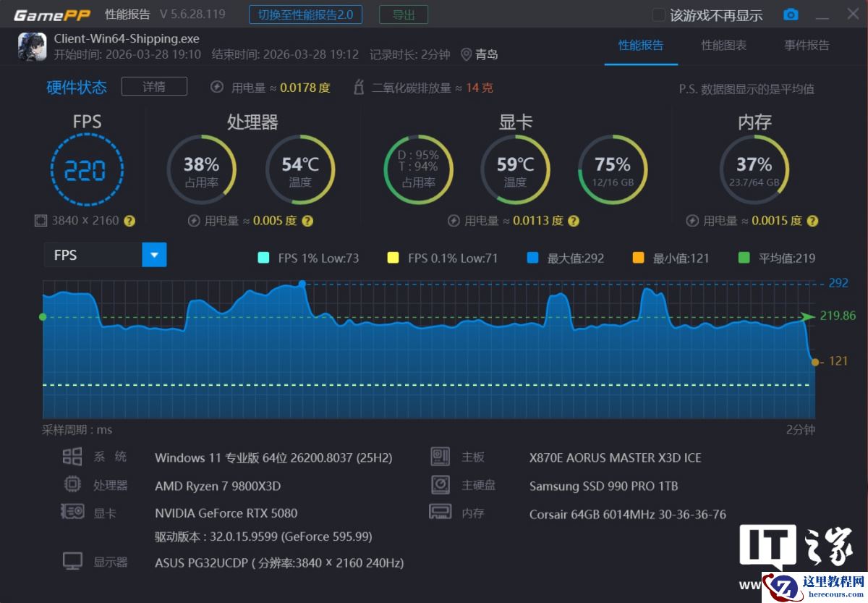Click the processor 54℃ temperature gauge
The image size is (868, 603).
pyautogui.click(x=300, y=170)
